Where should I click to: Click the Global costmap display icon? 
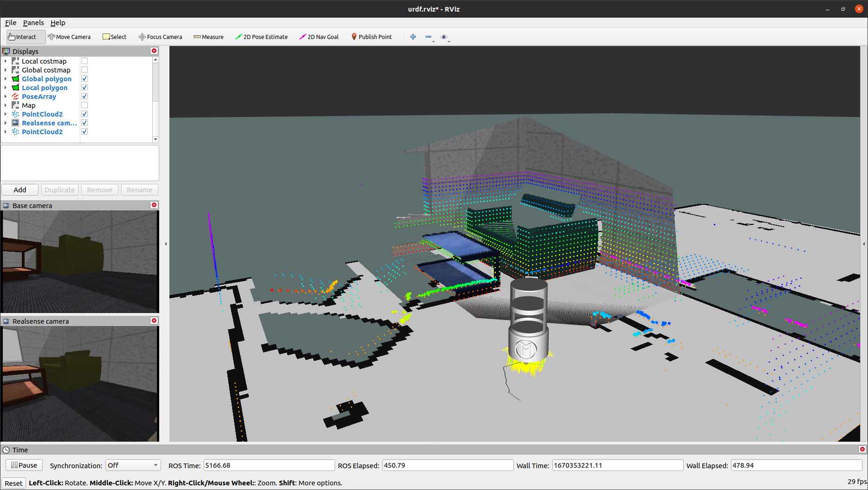(x=15, y=70)
